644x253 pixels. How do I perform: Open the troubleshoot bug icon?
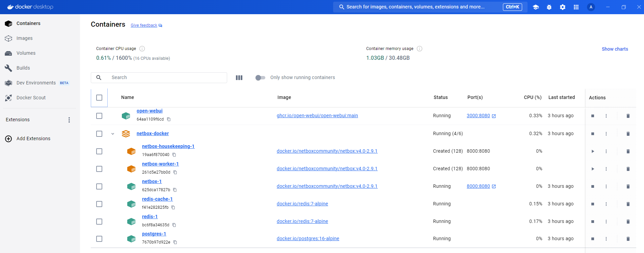pyautogui.click(x=549, y=7)
